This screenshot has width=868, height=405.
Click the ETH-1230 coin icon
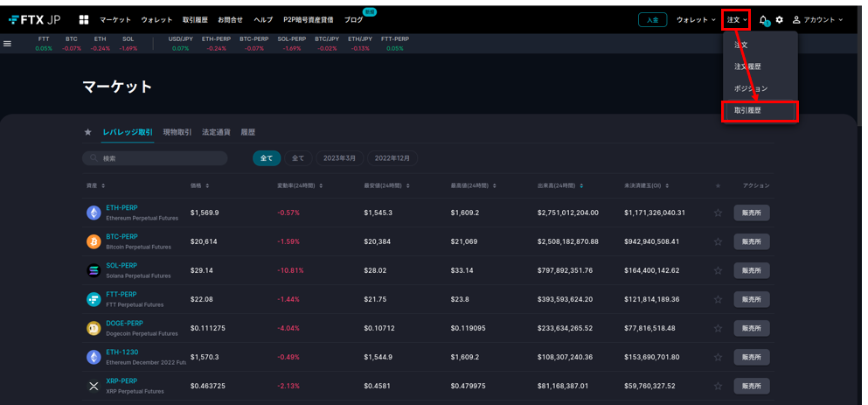coord(94,357)
